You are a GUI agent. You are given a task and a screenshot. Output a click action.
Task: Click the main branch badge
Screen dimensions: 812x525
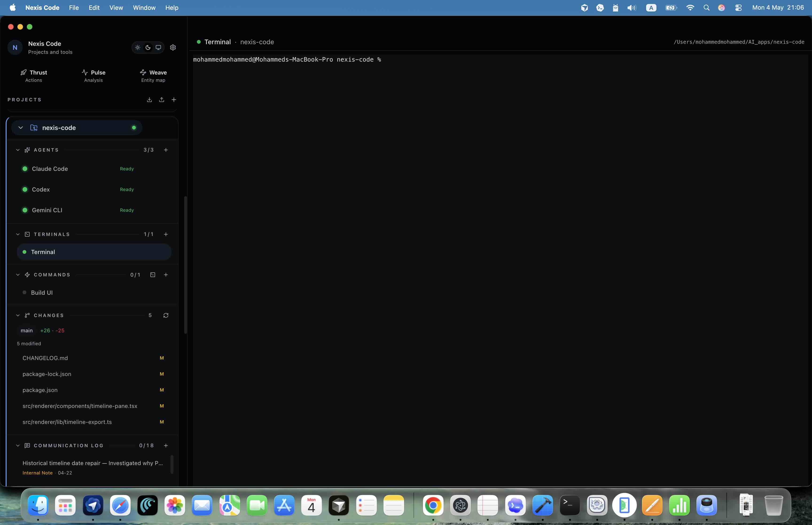tap(27, 330)
